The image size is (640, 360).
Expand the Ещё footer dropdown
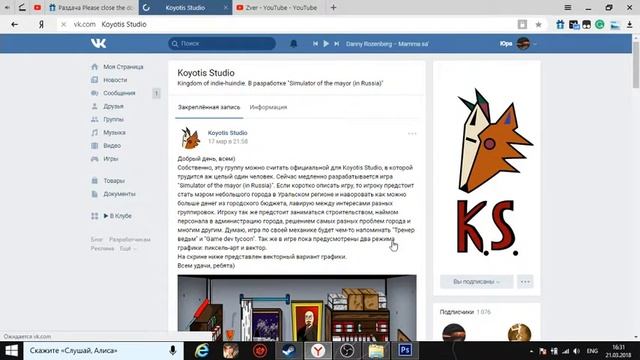[127, 248]
